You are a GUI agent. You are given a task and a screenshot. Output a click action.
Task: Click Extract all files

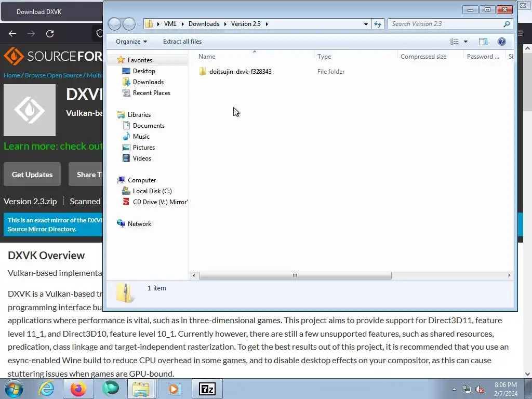point(182,42)
